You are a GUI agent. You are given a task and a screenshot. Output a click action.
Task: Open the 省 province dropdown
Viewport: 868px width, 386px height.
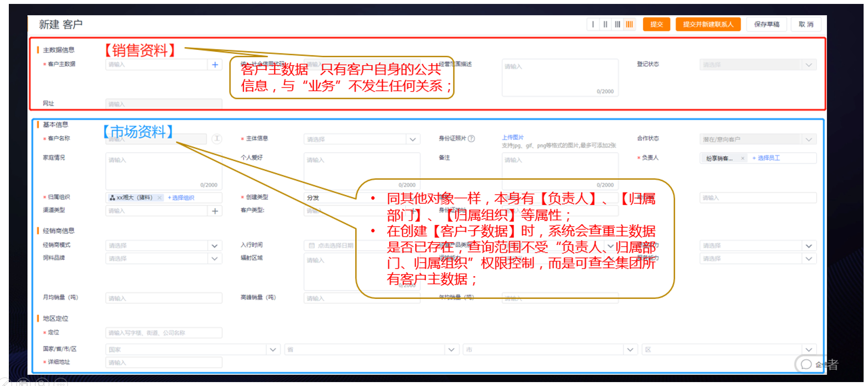tap(372, 350)
